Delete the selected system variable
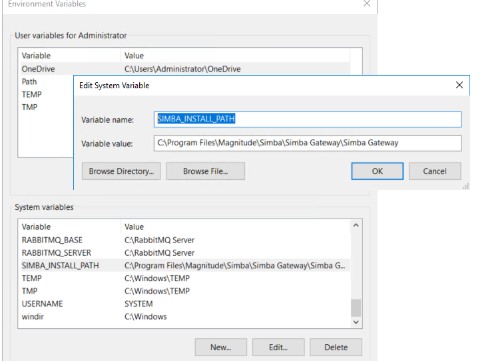Screen dimensions: 480x361 [x=336, y=347]
